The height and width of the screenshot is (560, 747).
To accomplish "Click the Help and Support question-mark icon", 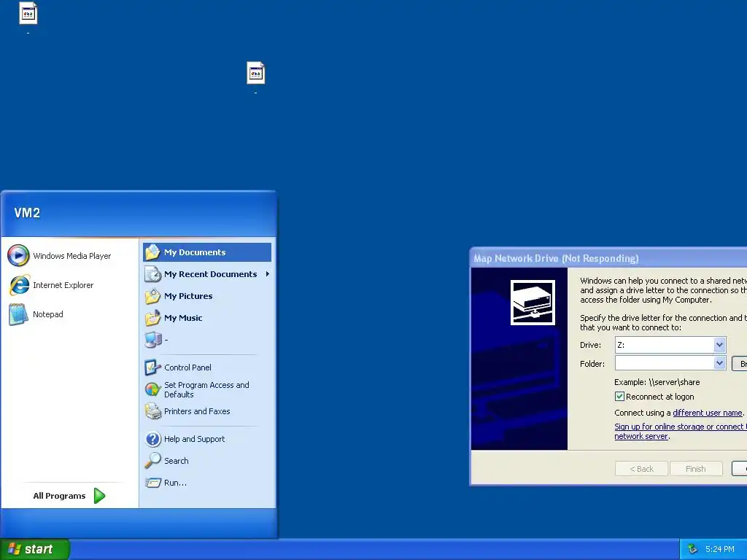I will pyautogui.click(x=153, y=438).
